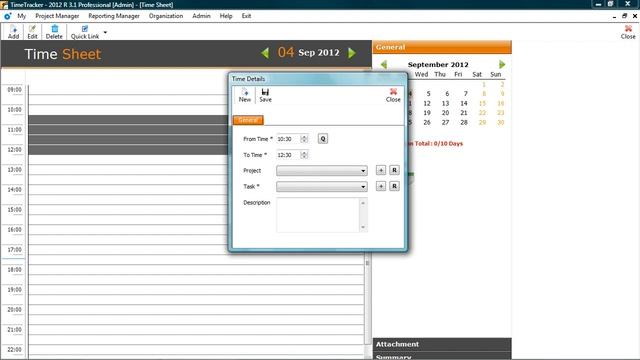
Task: Select September 14 in the calendar
Action: (464, 103)
